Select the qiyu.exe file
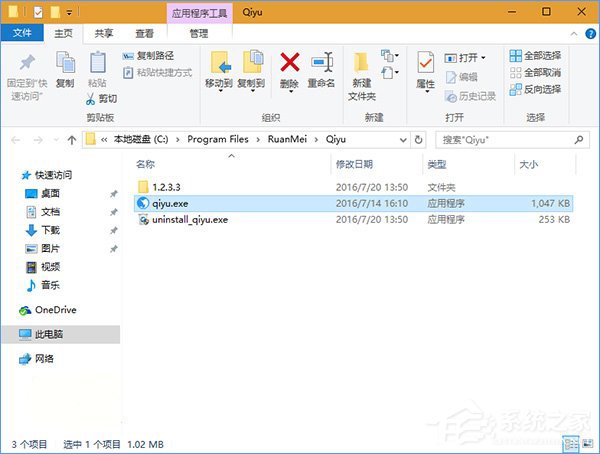Viewport: 600px width, 454px height. 173,202
